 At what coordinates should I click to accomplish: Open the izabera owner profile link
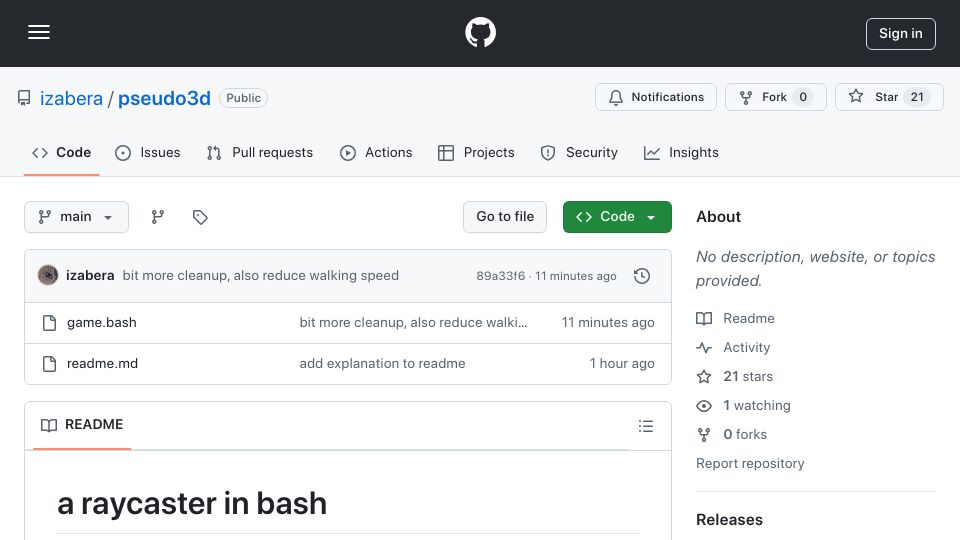71,98
